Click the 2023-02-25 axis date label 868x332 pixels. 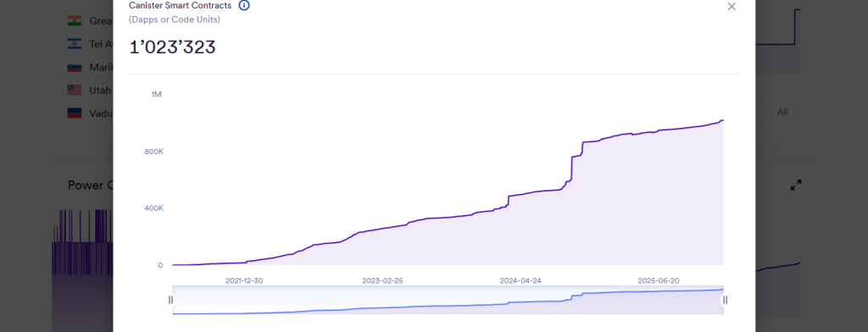(382, 280)
